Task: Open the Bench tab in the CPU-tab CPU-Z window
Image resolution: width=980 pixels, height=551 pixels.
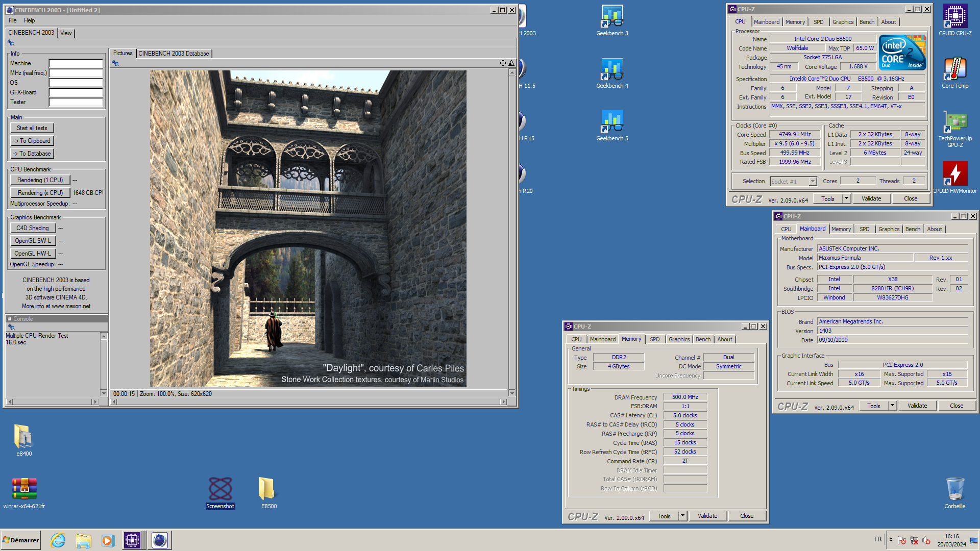Action: (x=867, y=22)
